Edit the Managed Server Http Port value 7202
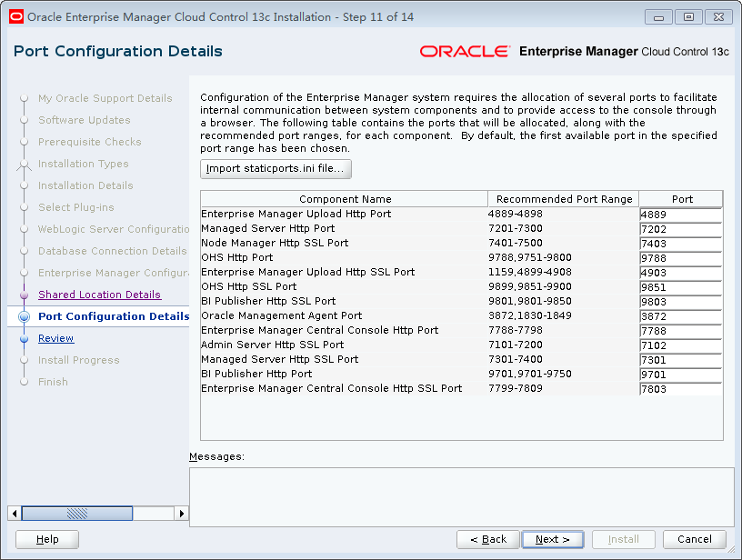Image resolution: width=742 pixels, height=560 pixels. (680, 229)
